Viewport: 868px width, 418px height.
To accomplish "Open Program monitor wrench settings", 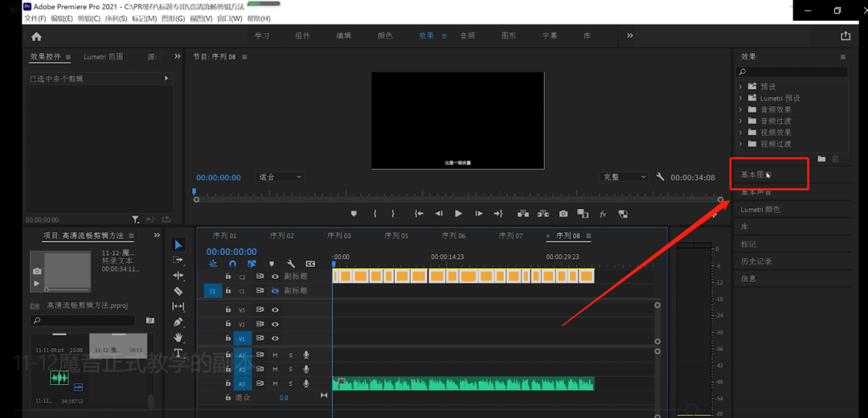I will pyautogui.click(x=660, y=177).
